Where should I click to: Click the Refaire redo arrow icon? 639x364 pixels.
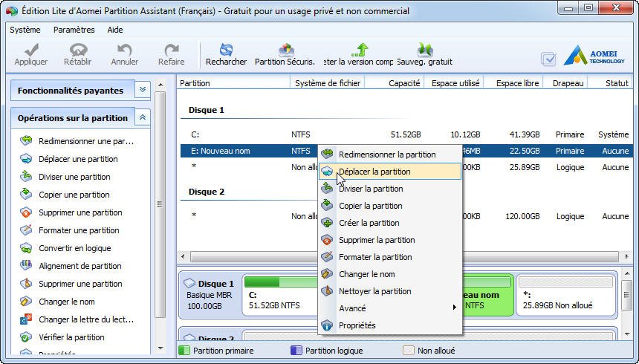coord(171,50)
